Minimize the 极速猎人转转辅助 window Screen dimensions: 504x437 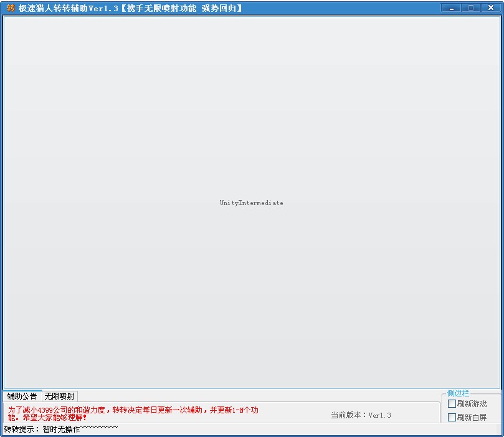click(451, 8)
